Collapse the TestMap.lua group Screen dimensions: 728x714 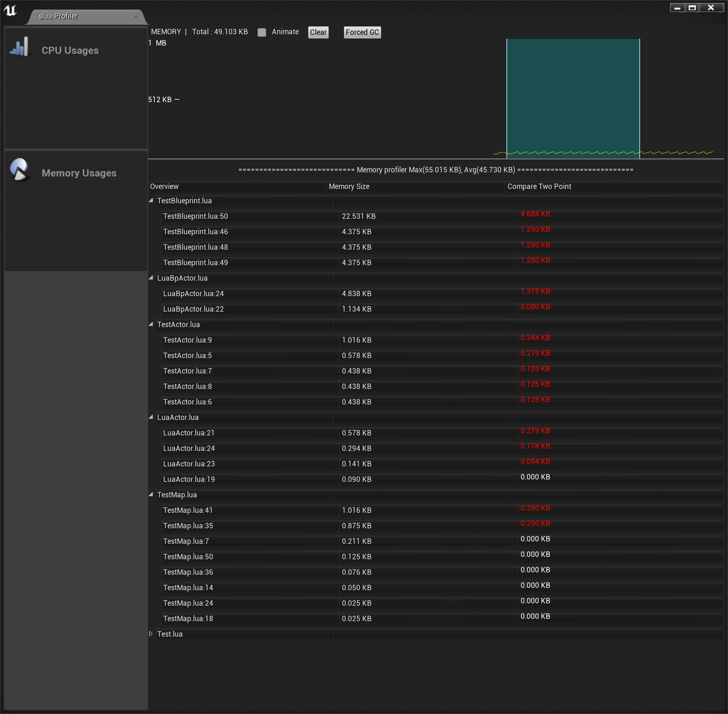(151, 495)
